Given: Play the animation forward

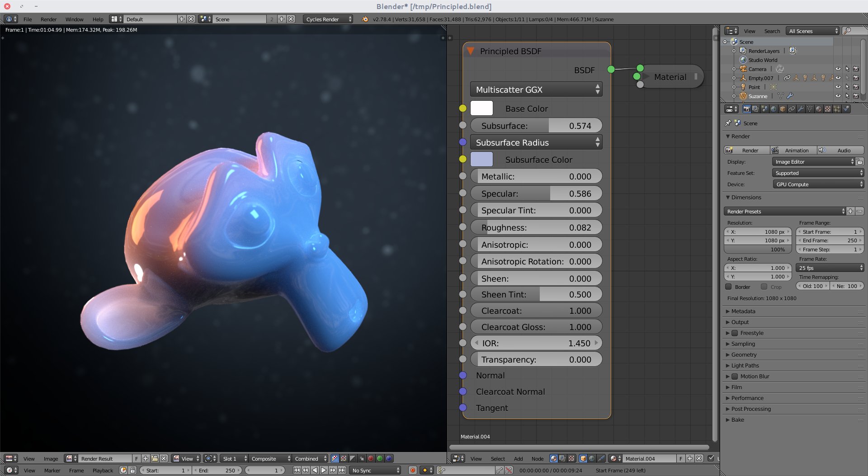Looking at the screenshot, I should pos(324,470).
